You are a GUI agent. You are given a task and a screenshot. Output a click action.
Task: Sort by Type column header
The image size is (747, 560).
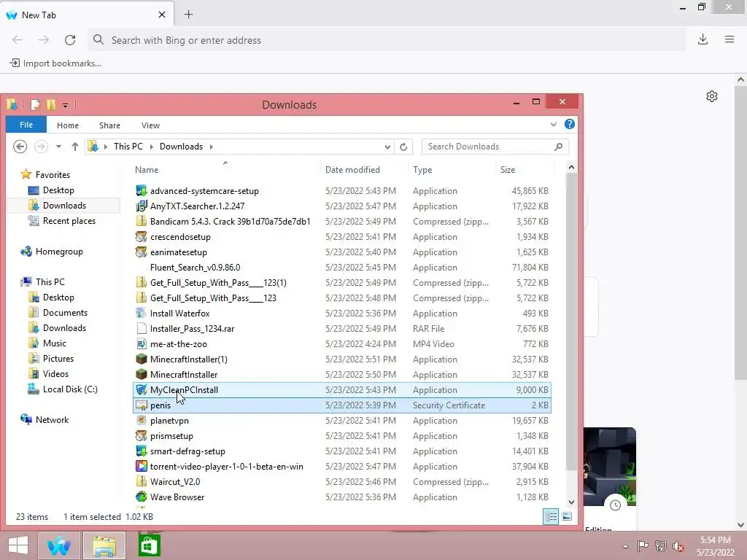click(422, 169)
